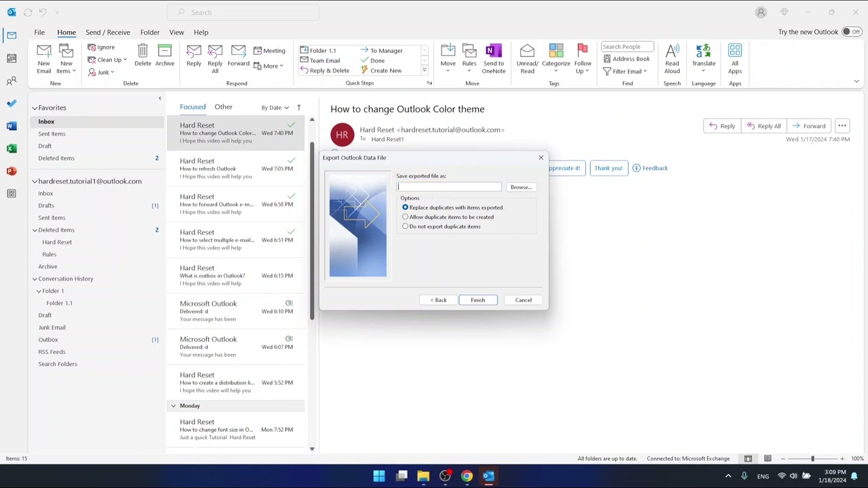The image size is (868, 488).
Task: Click the Reply All ribbon icon
Action: coord(215,52)
